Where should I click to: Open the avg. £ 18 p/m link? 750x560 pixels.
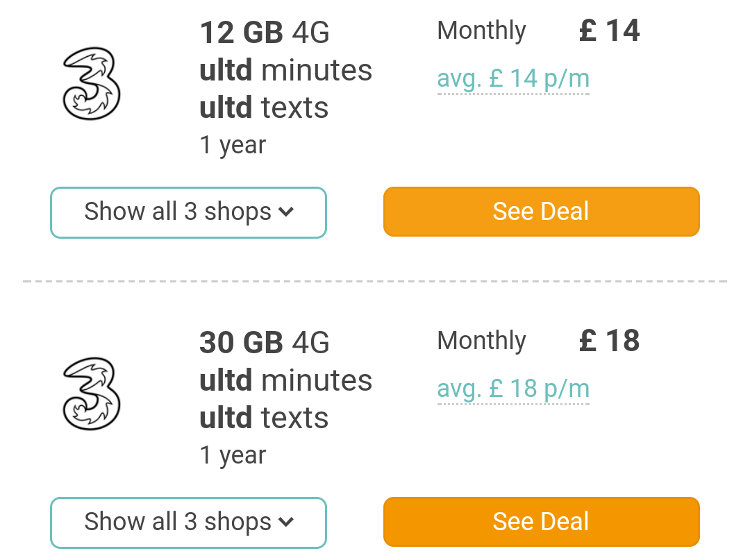click(513, 389)
